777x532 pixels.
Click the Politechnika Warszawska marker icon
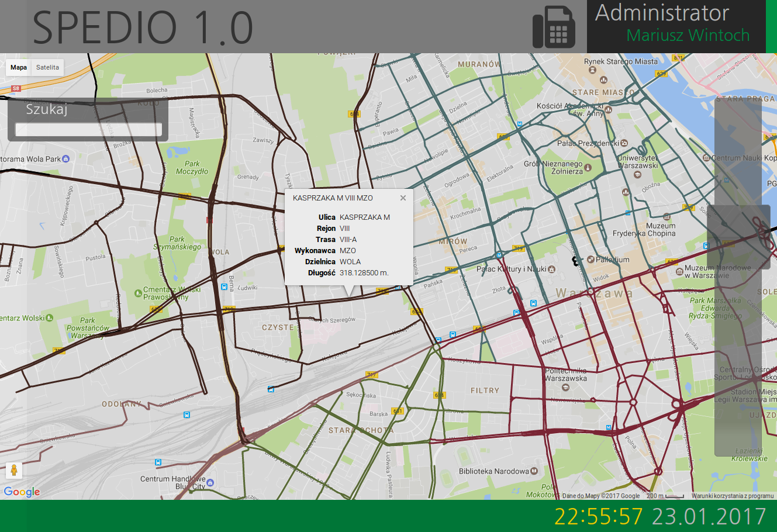(565, 387)
